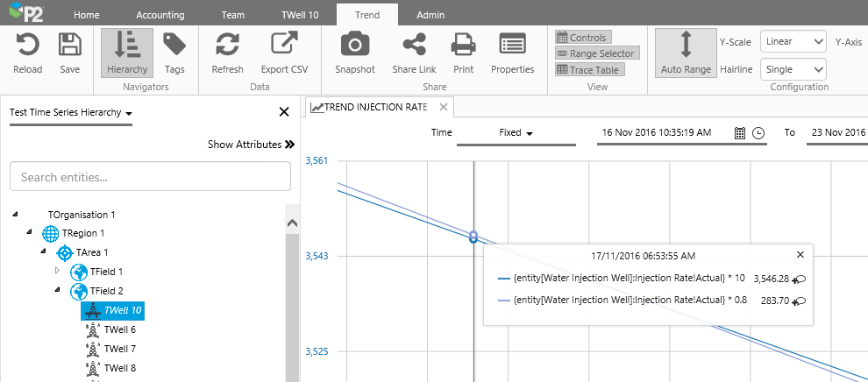Screen dimensions: 868x382
Task: Select TArea 1 target icon
Action: [x=65, y=252]
